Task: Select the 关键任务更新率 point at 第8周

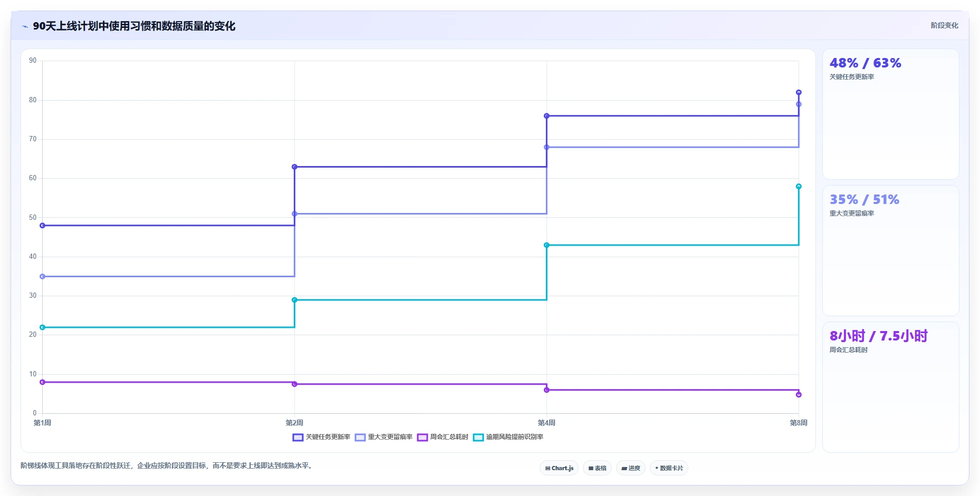Action: [x=799, y=92]
